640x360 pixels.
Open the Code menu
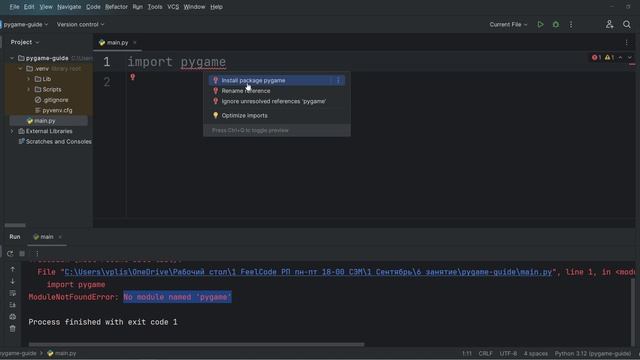(x=93, y=7)
